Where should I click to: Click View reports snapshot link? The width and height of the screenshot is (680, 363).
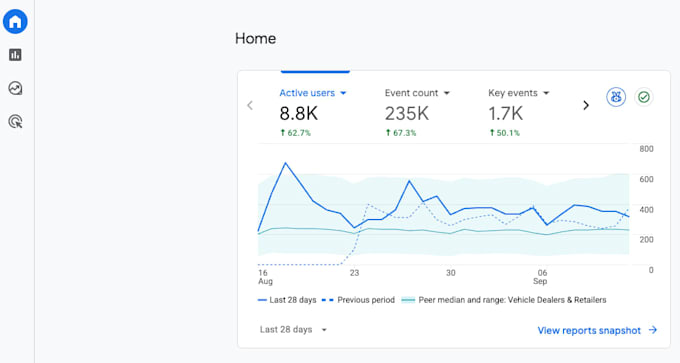point(597,330)
